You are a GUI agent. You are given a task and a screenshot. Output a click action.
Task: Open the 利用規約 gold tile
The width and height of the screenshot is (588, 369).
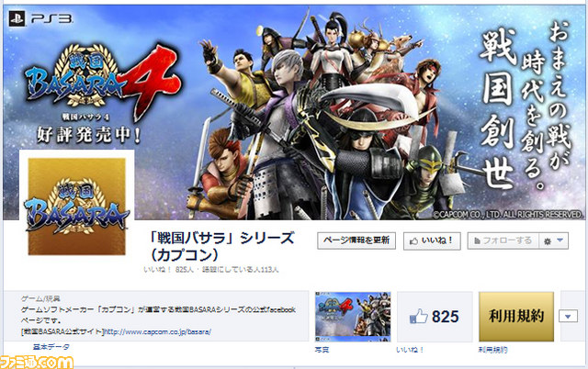click(516, 317)
